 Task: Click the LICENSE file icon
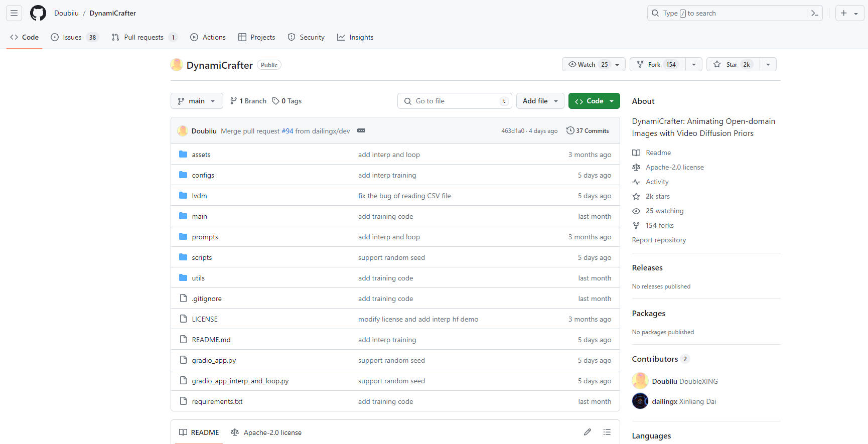click(183, 319)
